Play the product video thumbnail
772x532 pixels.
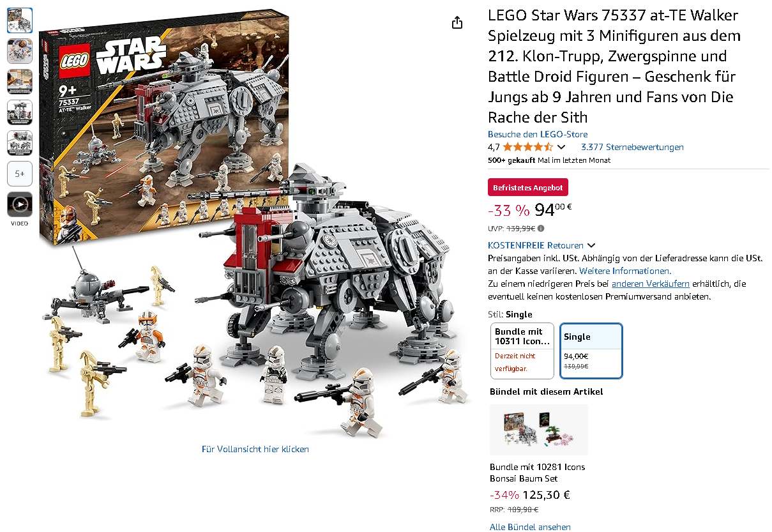click(x=20, y=204)
